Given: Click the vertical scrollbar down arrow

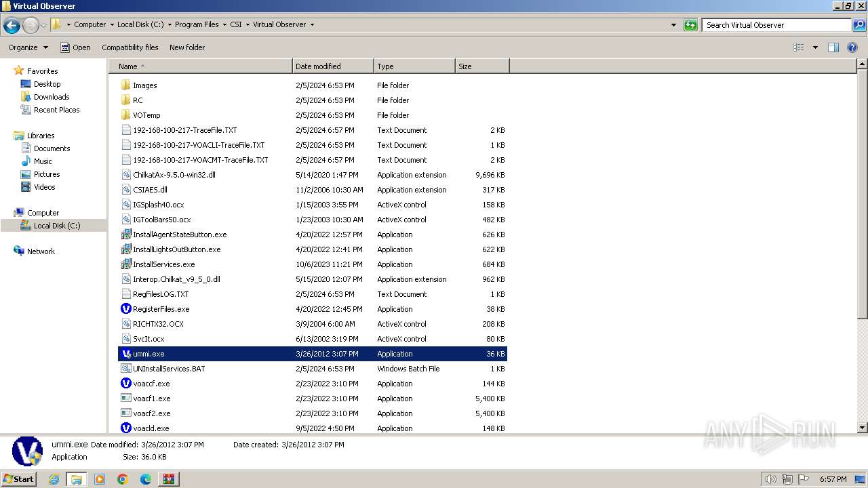Looking at the screenshot, I should click(863, 428).
